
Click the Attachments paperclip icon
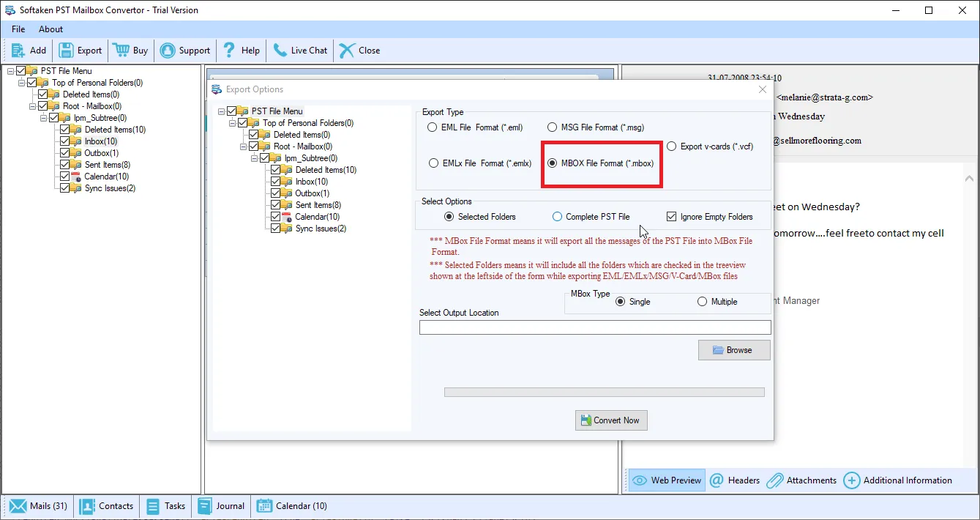[x=774, y=480]
